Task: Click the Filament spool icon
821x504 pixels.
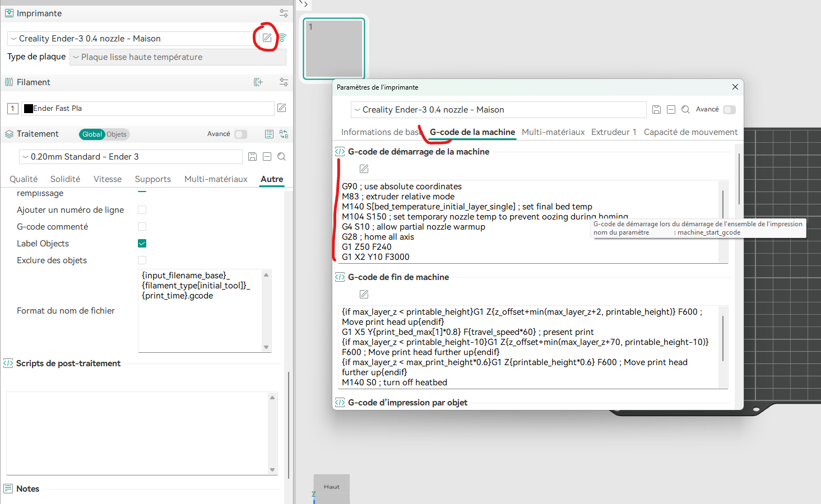Action: [9, 82]
